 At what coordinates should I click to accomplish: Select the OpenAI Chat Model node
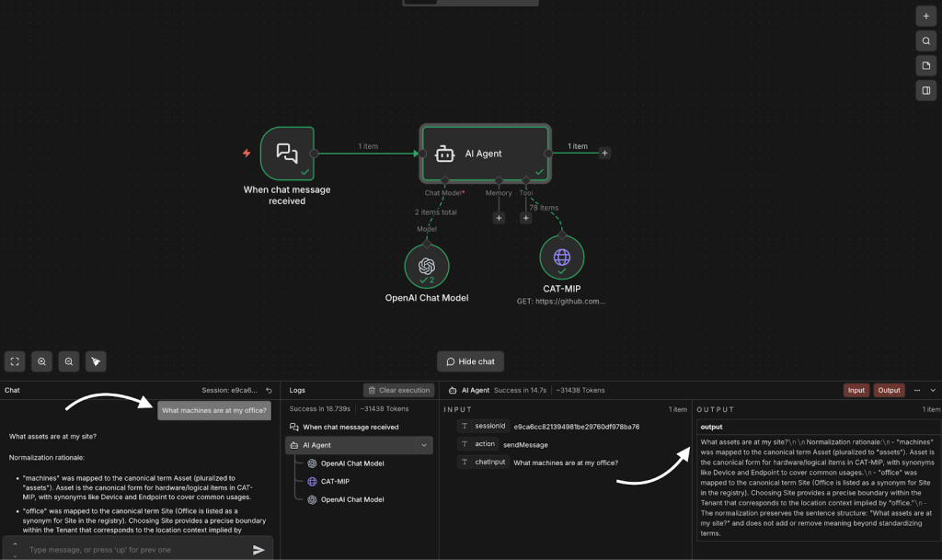coord(426,266)
